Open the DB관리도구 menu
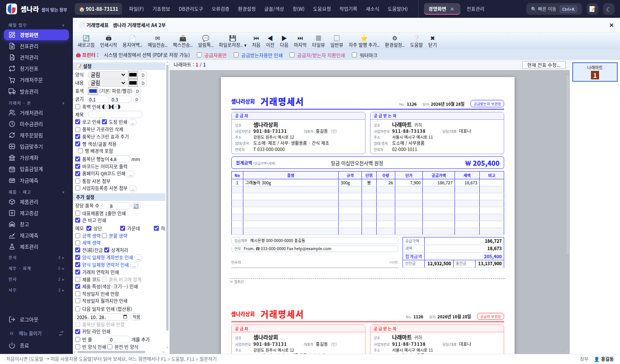 (x=191, y=9)
